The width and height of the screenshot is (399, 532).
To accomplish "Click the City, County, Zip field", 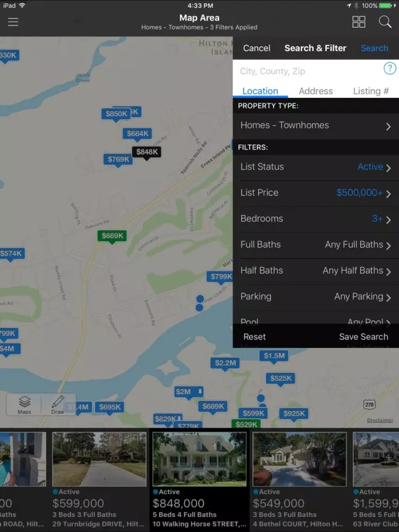I will (x=309, y=71).
